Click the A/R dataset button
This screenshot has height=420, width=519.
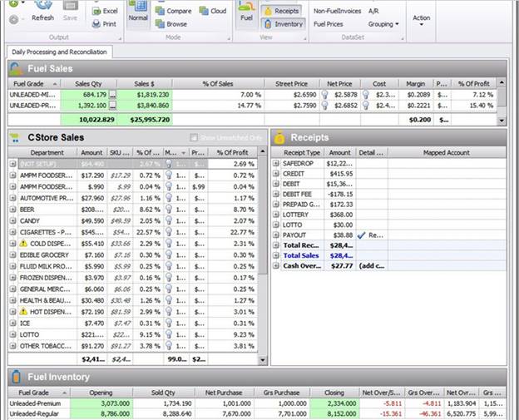373,11
